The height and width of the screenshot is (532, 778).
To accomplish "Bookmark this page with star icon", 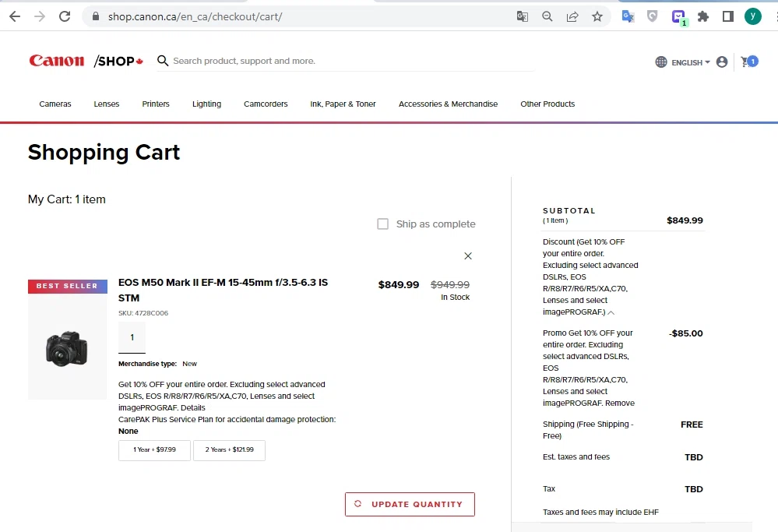I will coord(597,16).
